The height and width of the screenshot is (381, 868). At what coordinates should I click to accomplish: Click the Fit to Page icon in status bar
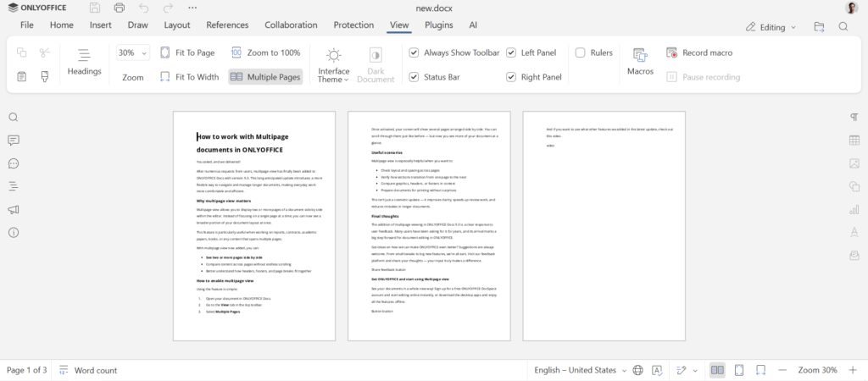click(x=739, y=371)
